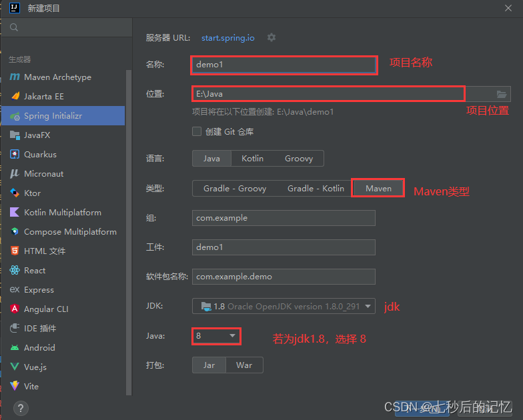Image resolution: width=523 pixels, height=420 pixels.
Task: Select Jar packaging
Action: coord(209,365)
